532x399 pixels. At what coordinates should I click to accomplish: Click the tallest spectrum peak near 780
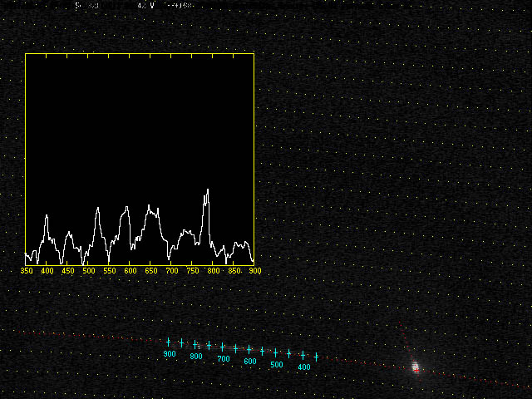point(207,191)
